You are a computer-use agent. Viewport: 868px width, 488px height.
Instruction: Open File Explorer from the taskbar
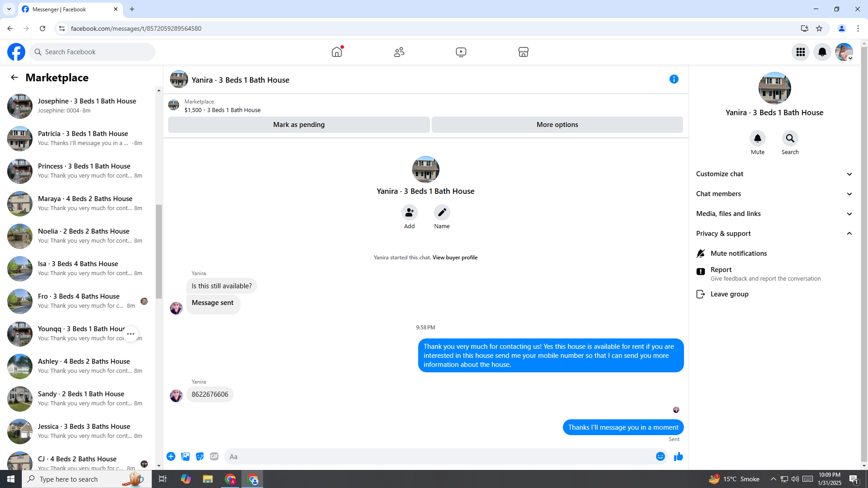click(x=208, y=479)
